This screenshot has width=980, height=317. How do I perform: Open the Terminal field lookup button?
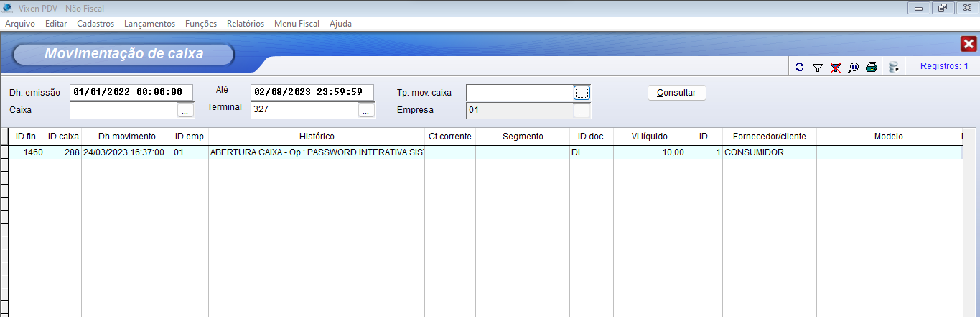[x=366, y=111]
